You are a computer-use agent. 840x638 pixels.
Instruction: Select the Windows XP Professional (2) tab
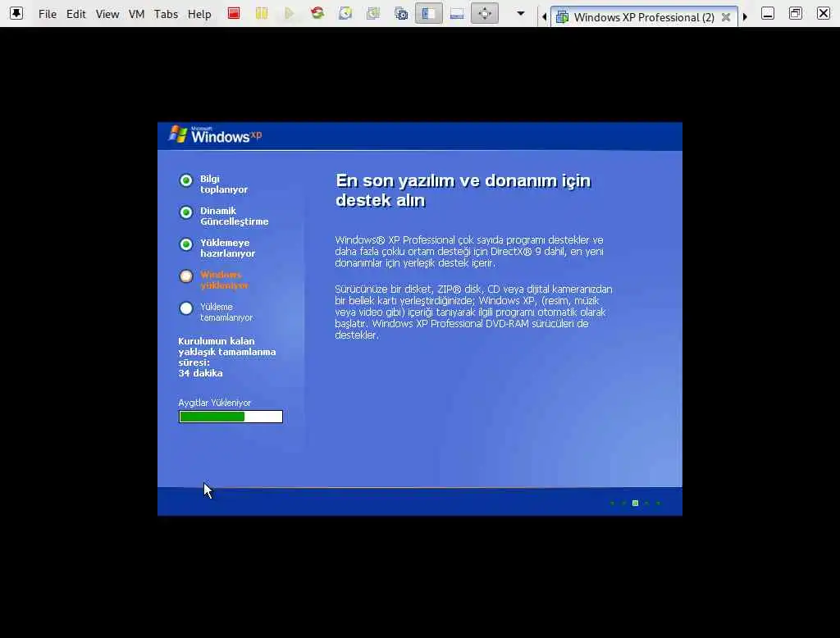pyautogui.click(x=644, y=17)
